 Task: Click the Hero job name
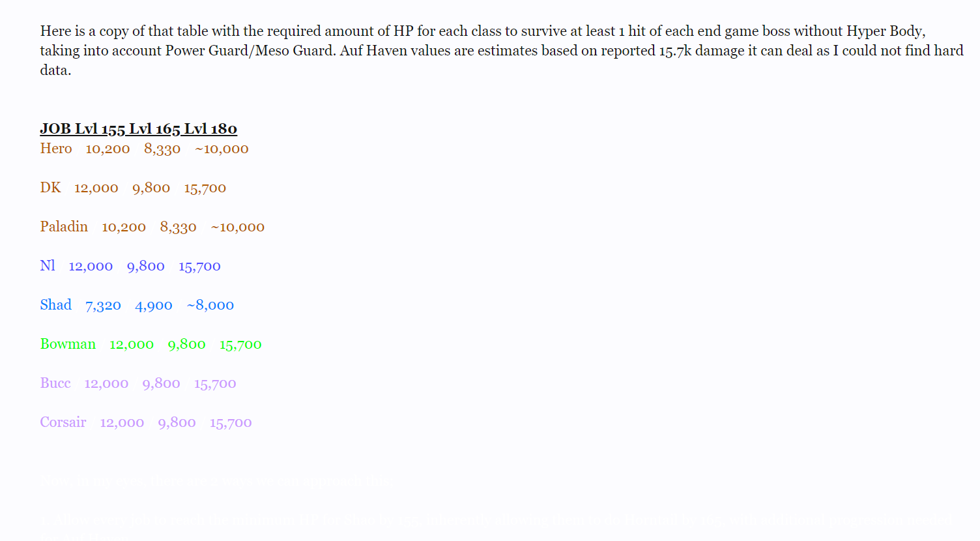[x=56, y=149]
